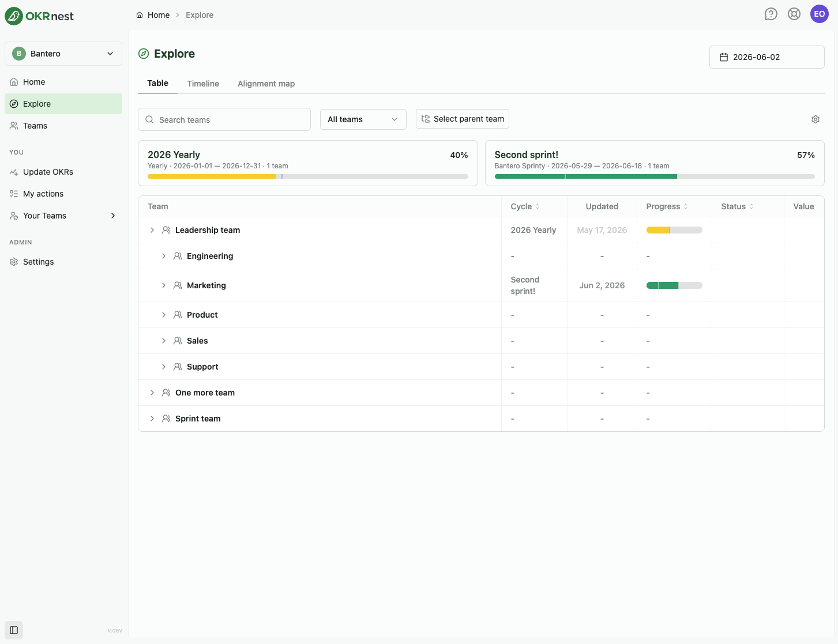Click the Updated column header
The height and width of the screenshot is (644, 838).
[602, 206]
